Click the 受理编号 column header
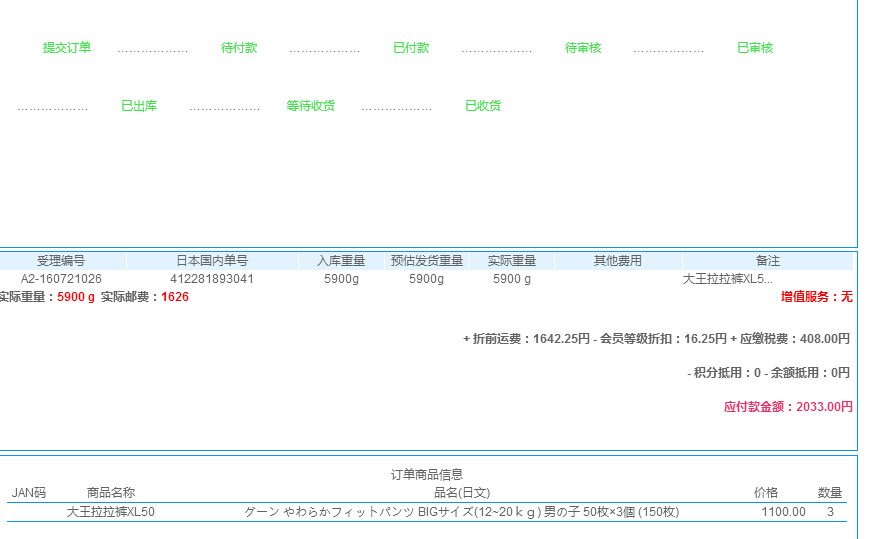The width and height of the screenshot is (880, 539). [x=61, y=261]
